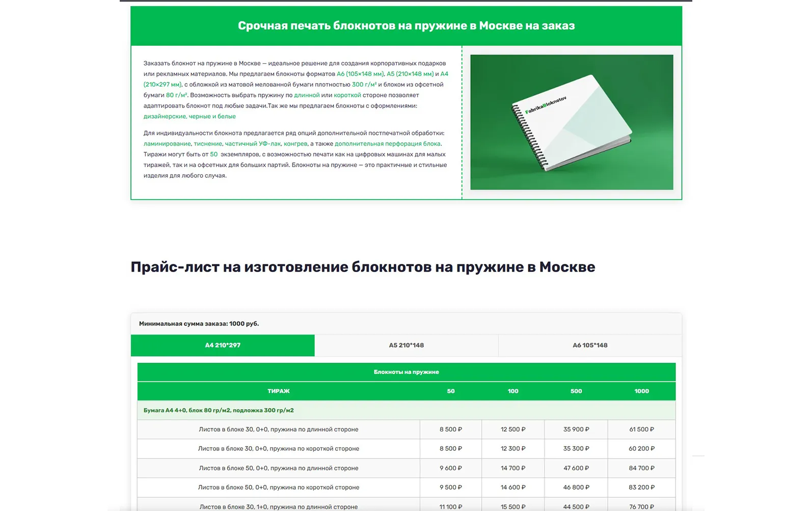Screen dimensions: 812x511
Task: Follow the 50 экземпляров link
Action: click(213, 154)
